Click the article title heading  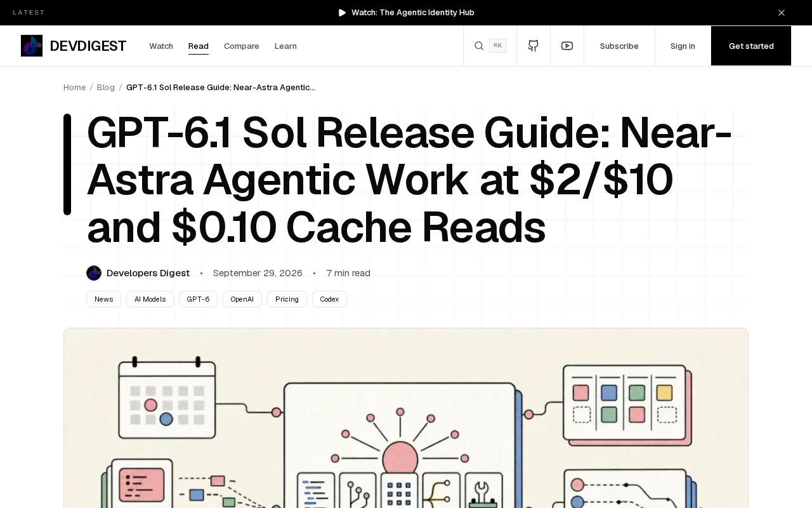click(409, 180)
